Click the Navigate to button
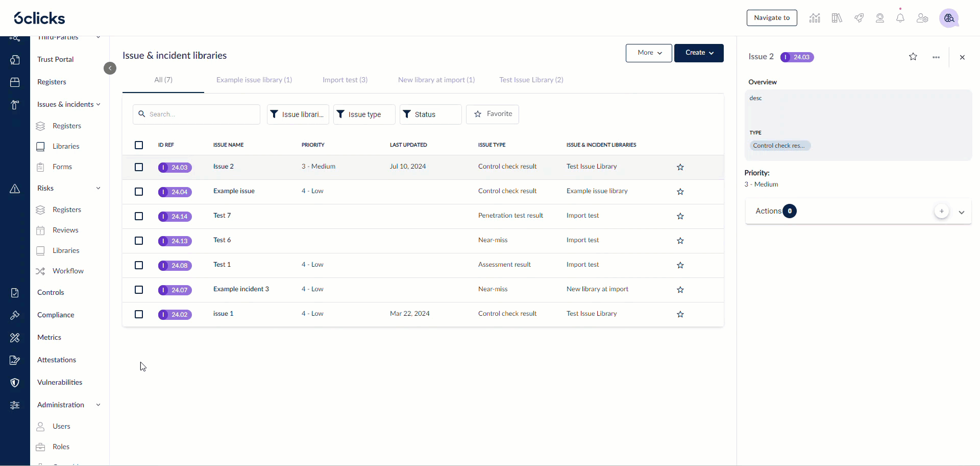 772,18
